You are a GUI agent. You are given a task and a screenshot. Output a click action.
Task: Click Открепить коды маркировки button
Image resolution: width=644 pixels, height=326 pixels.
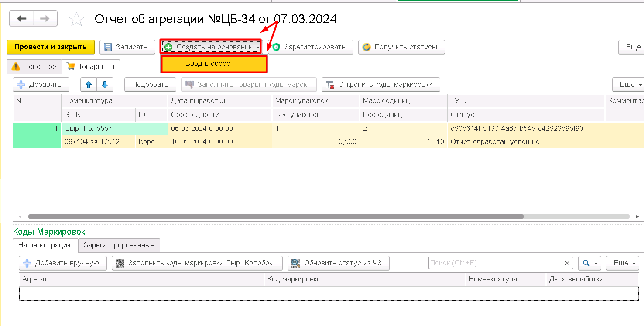coord(380,84)
